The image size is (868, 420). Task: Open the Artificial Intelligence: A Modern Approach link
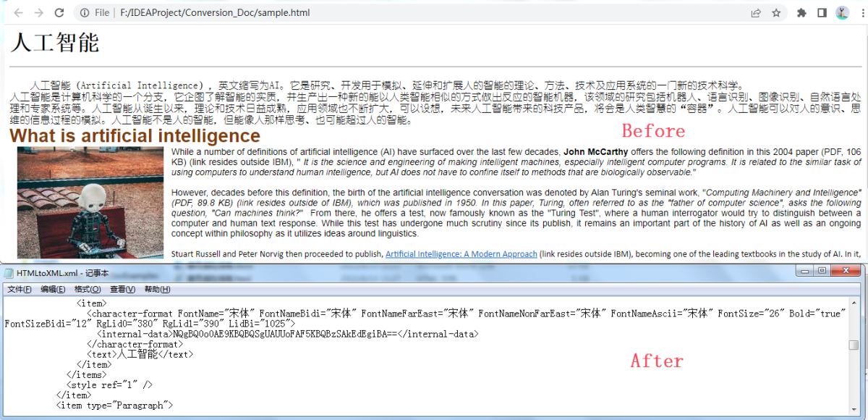click(x=461, y=254)
